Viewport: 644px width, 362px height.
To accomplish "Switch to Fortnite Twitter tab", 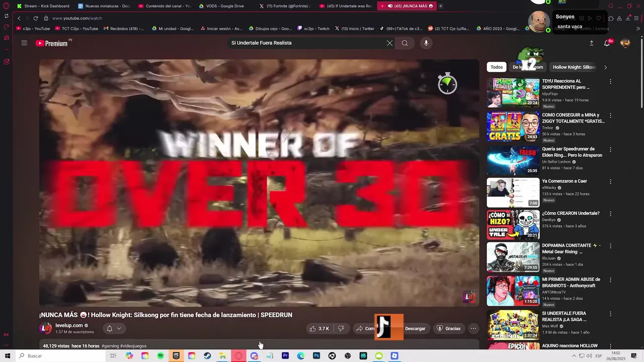I will point(285,6).
